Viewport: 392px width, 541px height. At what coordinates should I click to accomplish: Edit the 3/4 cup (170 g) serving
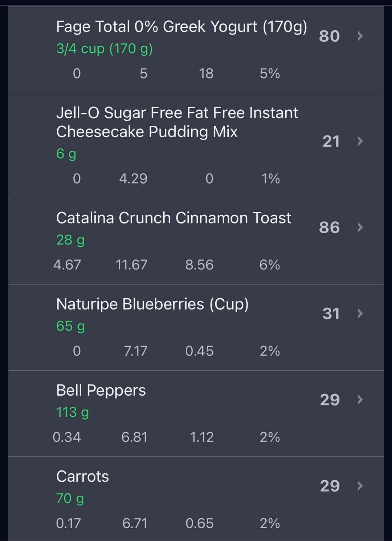(105, 49)
